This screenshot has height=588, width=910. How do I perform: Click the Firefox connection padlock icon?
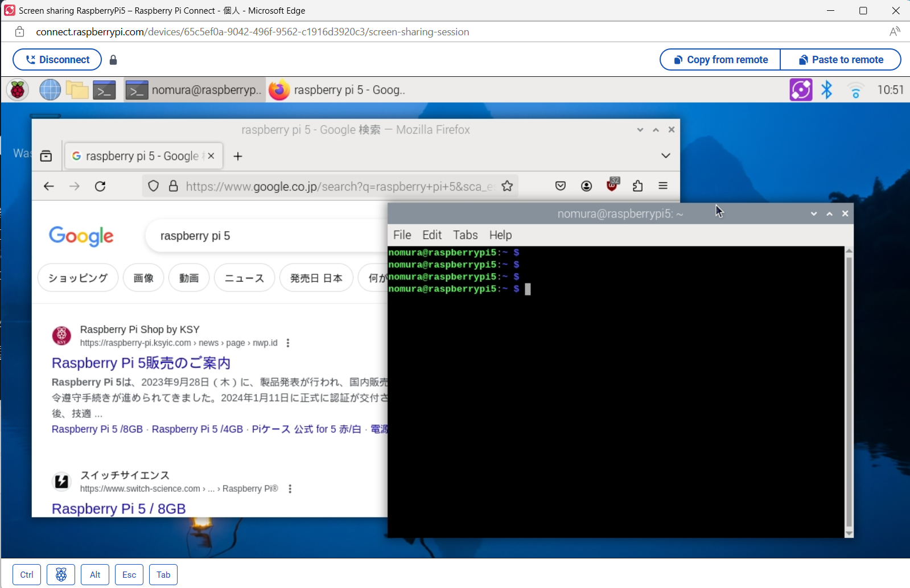(x=174, y=186)
